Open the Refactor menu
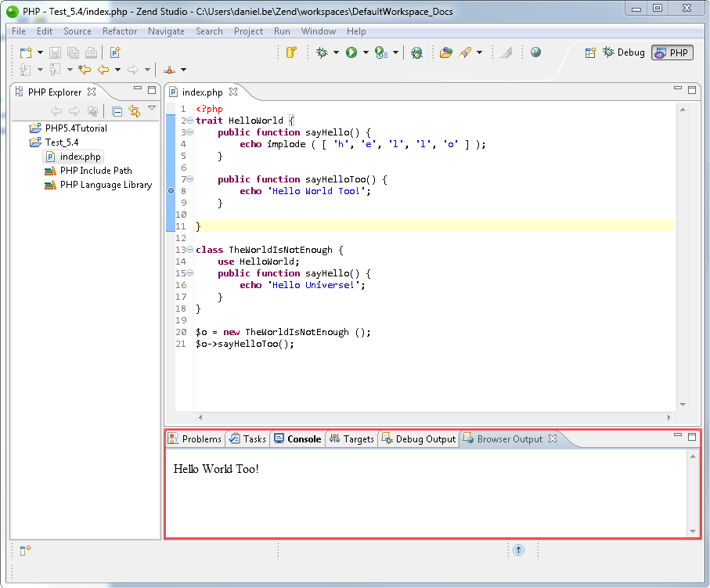The height and width of the screenshot is (588, 710). [120, 31]
